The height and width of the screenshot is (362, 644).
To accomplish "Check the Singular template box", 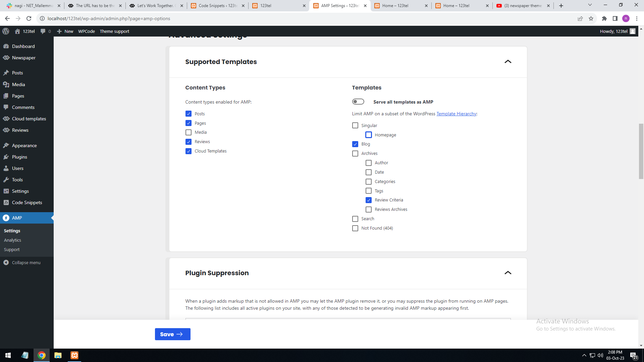I will (x=355, y=125).
